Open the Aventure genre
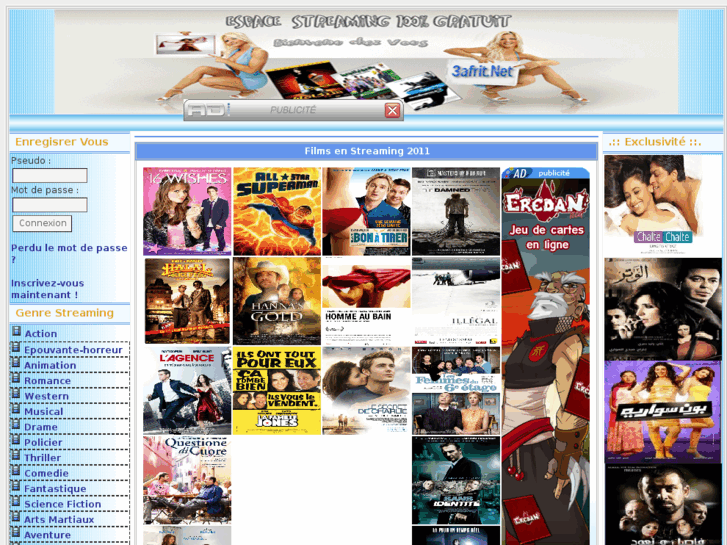The height and width of the screenshot is (545, 727). click(x=47, y=535)
